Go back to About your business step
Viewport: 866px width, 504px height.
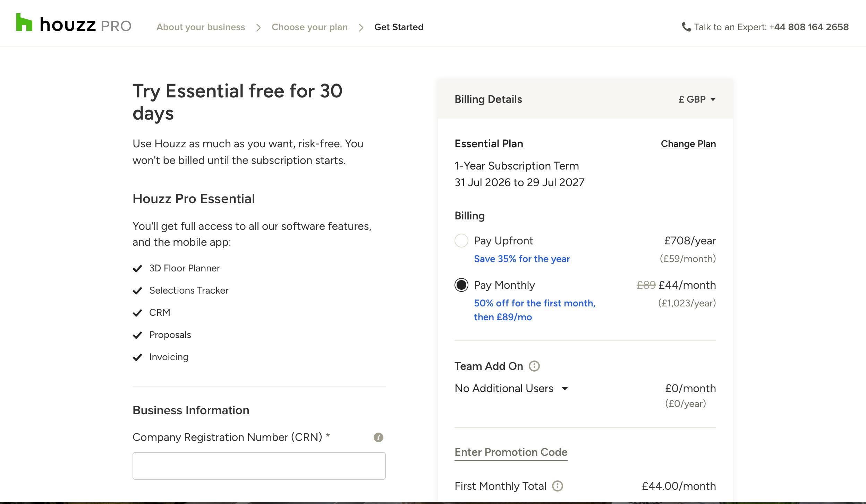coord(201,27)
